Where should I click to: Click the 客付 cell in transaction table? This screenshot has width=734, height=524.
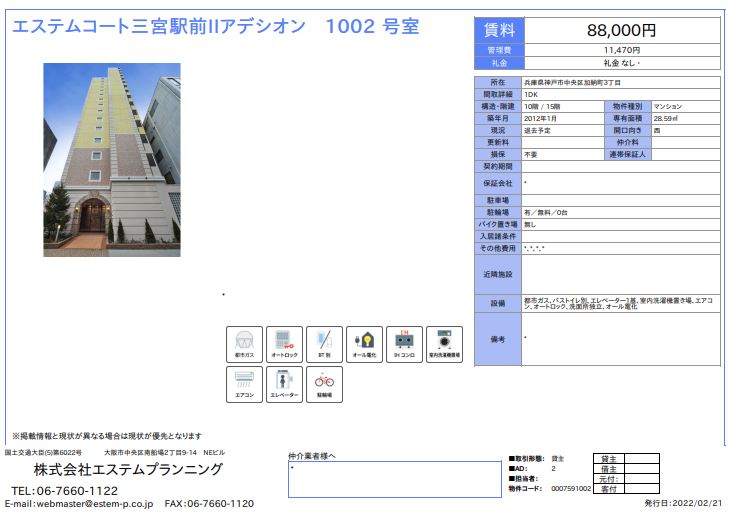(x=609, y=489)
